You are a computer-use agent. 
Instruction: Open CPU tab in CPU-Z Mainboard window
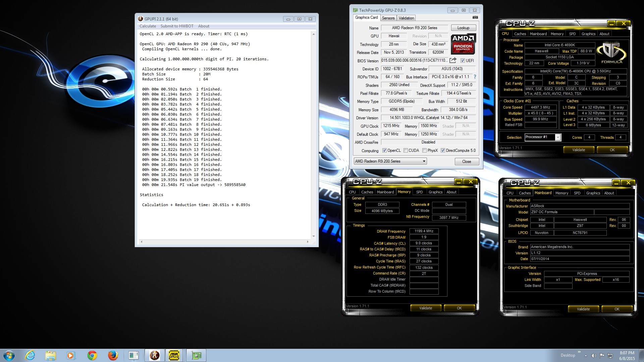pyautogui.click(x=510, y=193)
